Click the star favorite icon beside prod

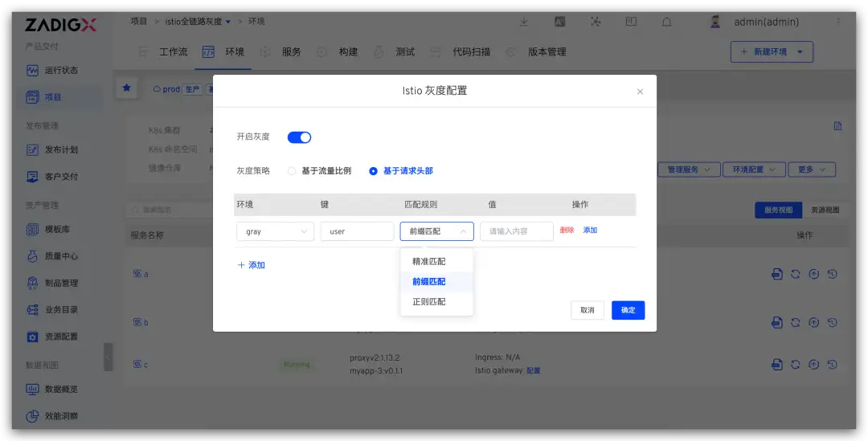127,88
